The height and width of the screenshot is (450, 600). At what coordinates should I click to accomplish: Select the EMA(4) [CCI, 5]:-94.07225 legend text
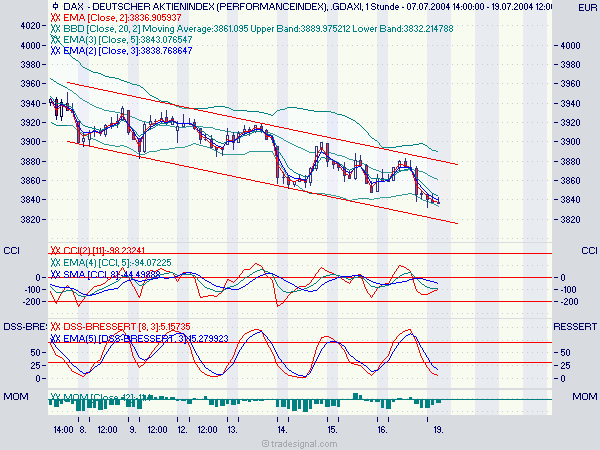point(117,263)
